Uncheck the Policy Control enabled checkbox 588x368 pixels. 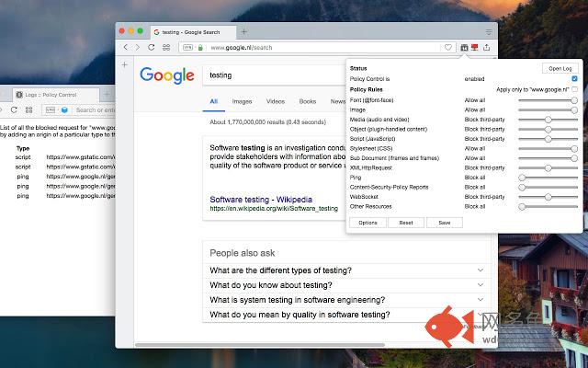(574, 79)
